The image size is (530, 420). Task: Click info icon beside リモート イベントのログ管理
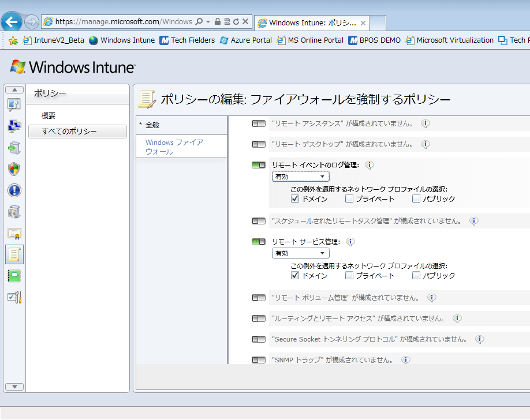pos(369,165)
